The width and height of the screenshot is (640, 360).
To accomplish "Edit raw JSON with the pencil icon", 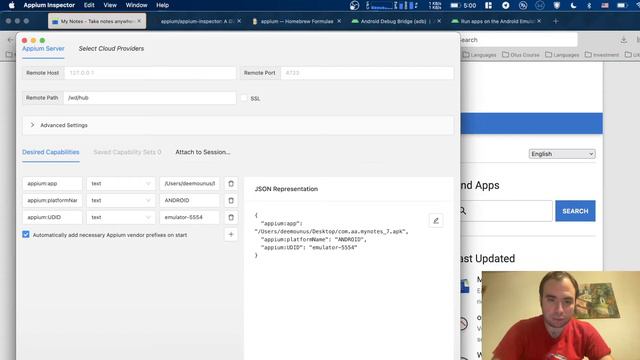I will click(x=436, y=220).
